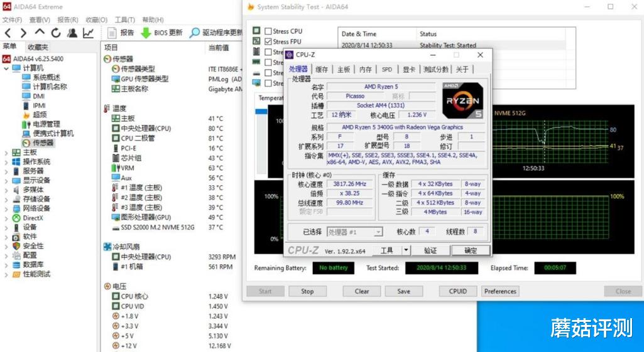Open Stability Test Preferences
This screenshot has width=644, height=352.
click(x=500, y=291)
